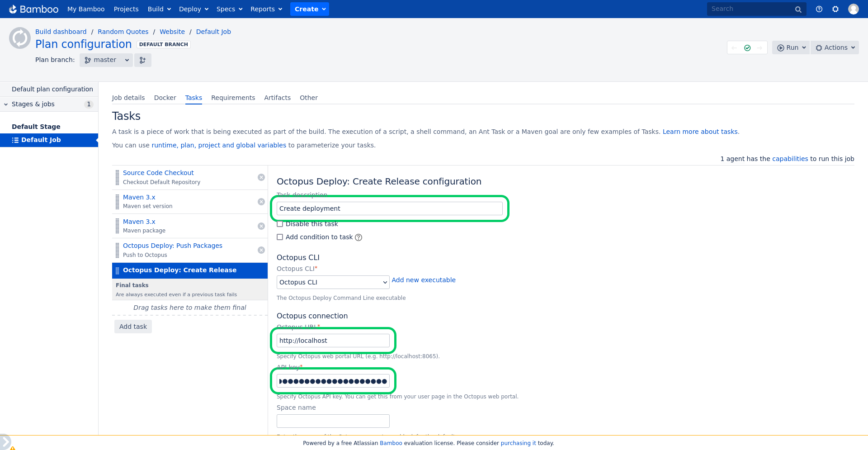Image resolution: width=868 pixels, height=450 pixels.
Task: Click the Bamboo logo
Action: pyautogui.click(x=34, y=9)
